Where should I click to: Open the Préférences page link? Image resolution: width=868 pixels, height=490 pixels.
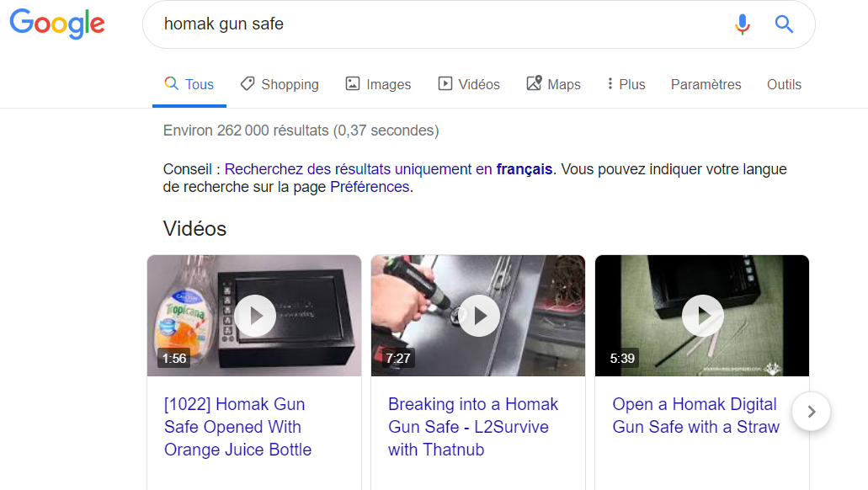pyautogui.click(x=369, y=187)
